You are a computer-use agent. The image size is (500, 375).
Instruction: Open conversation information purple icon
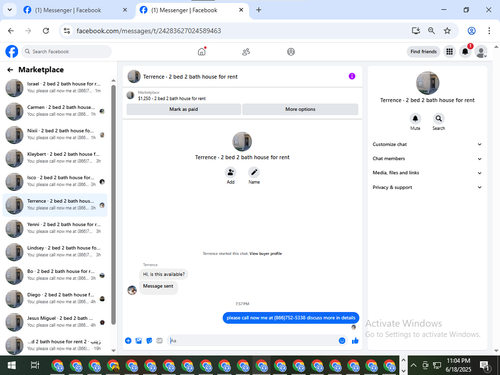coord(352,76)
